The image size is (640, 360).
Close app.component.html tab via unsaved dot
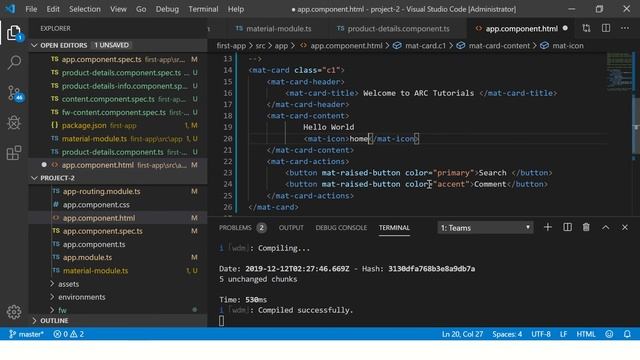coord(565,28)
